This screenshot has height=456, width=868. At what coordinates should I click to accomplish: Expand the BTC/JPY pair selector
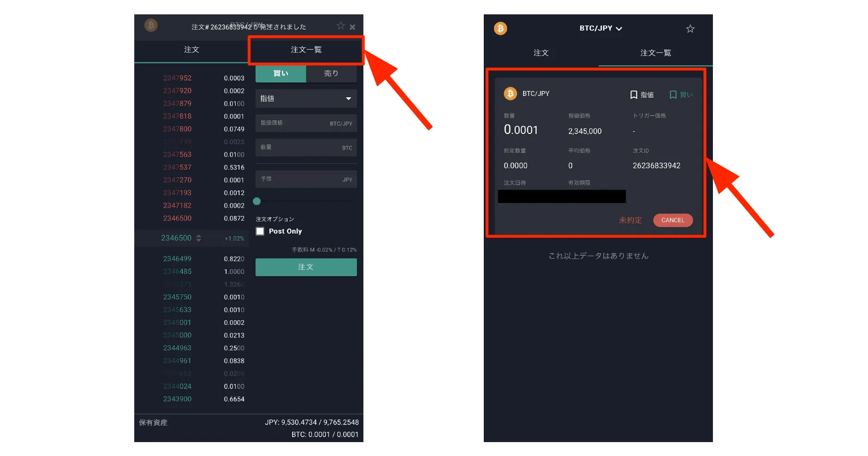pos(600,28)
